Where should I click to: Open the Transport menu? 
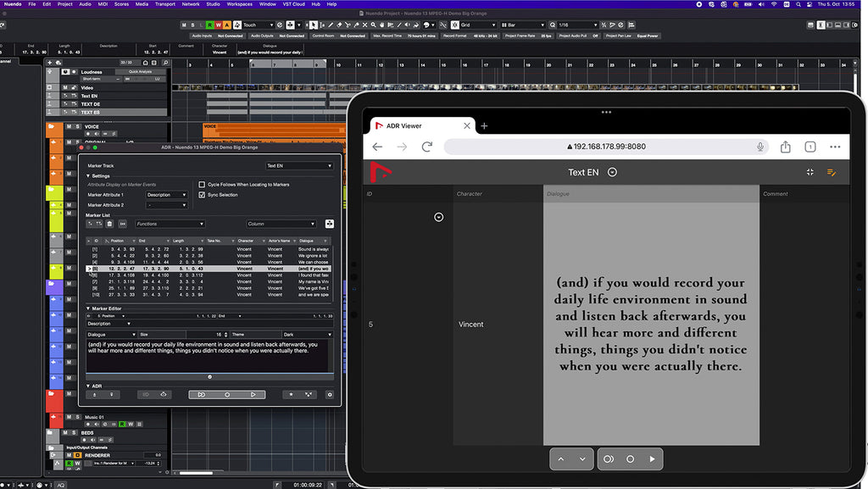tap(165, 4)
